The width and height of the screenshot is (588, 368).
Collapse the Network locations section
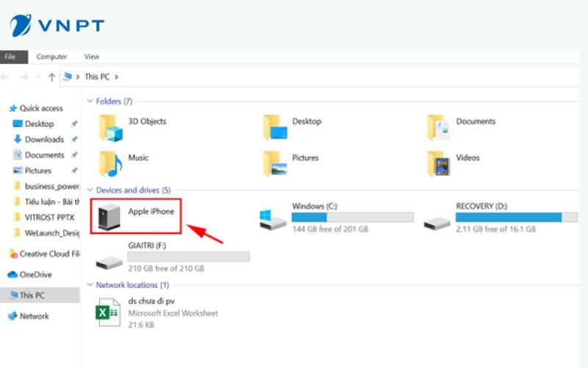pos(90,285)
